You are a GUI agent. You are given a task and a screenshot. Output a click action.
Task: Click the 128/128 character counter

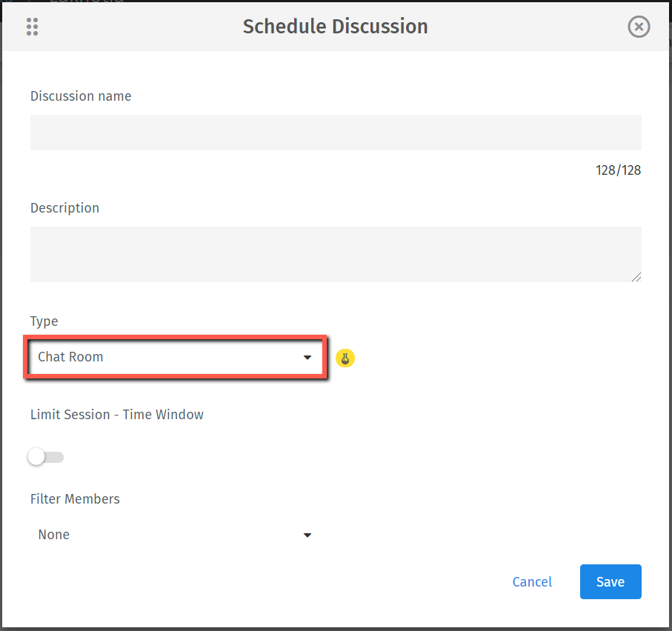618,170
